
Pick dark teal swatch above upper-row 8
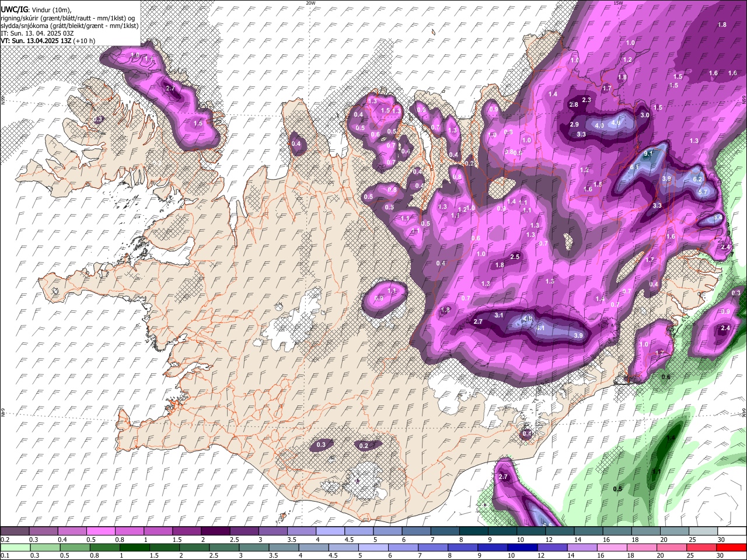click(x=473, y=531)
